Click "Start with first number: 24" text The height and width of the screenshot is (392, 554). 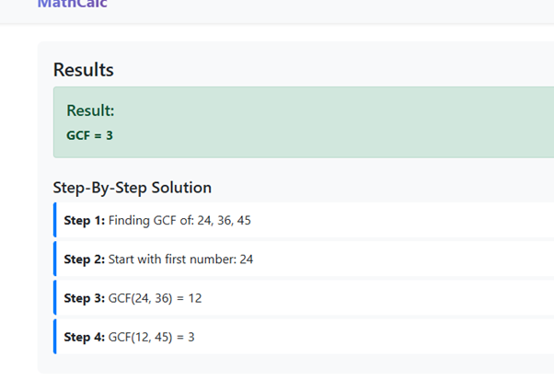click(x=180, y=259)
